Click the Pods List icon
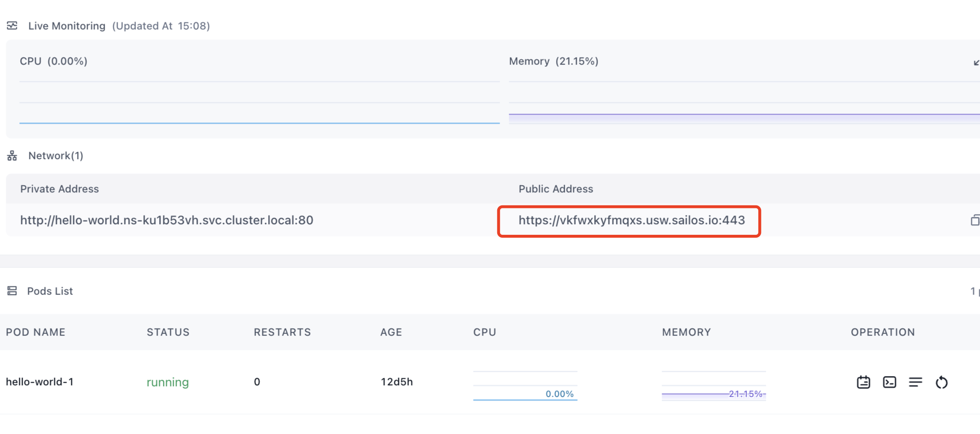Screen dimensions: 980x434 pyautogui.click(x=12, y=291)
